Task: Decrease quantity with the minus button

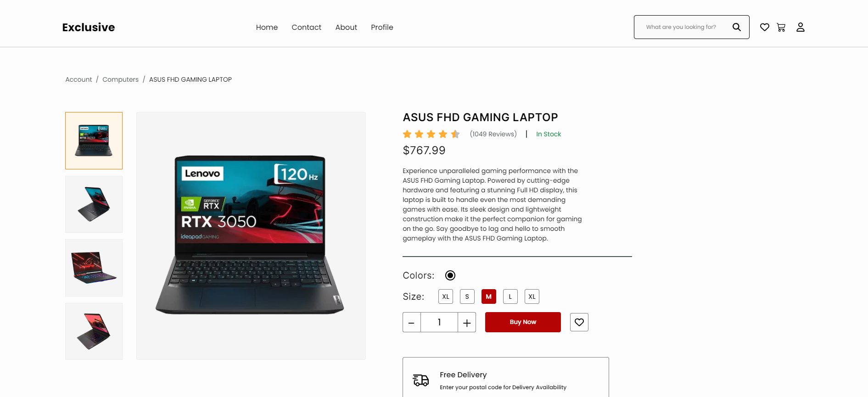Action: pyautogui.click(x=412, y=322)
